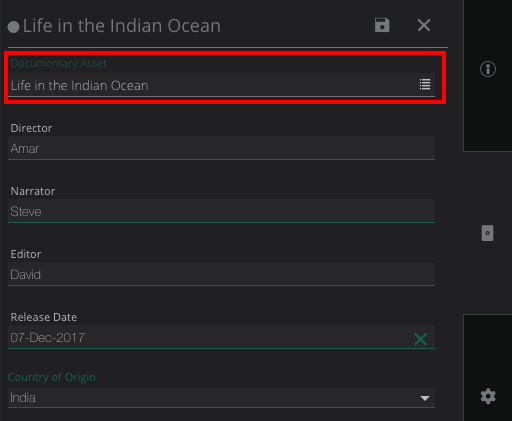Close the Life in the Indian Ocean panel

(x=424, y=25)
